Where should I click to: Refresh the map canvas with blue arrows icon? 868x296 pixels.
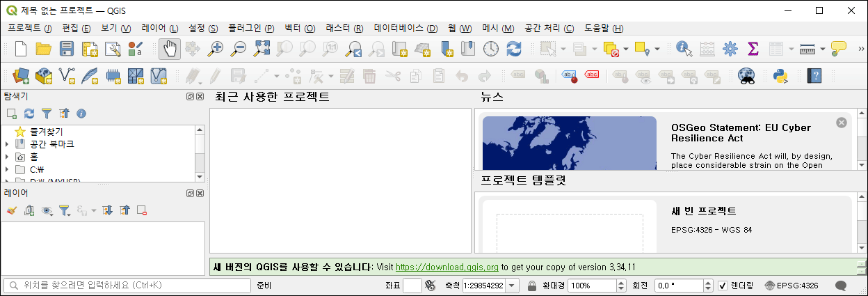pyautogui.click(x=514, y=49)
